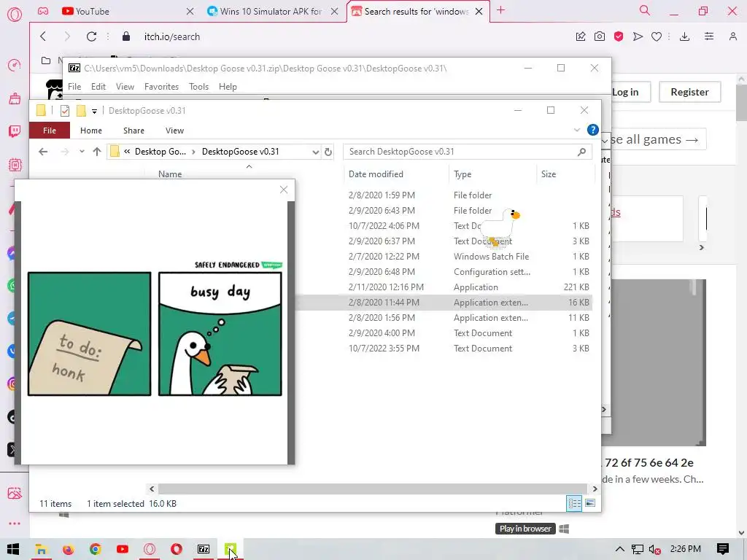Click Explorer search magnifier icon
This screenshot has height=560, width=747.
581,152
